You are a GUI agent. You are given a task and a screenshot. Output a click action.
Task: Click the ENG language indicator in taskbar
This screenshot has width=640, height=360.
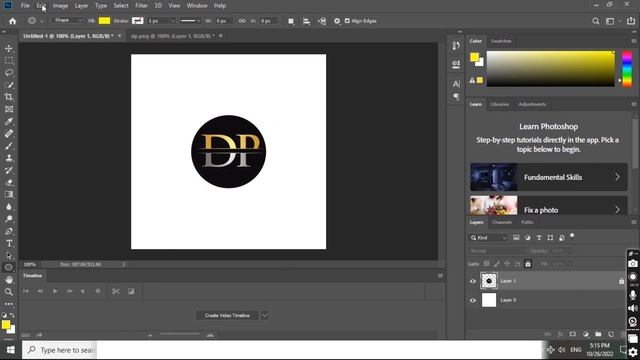point(576,350)
